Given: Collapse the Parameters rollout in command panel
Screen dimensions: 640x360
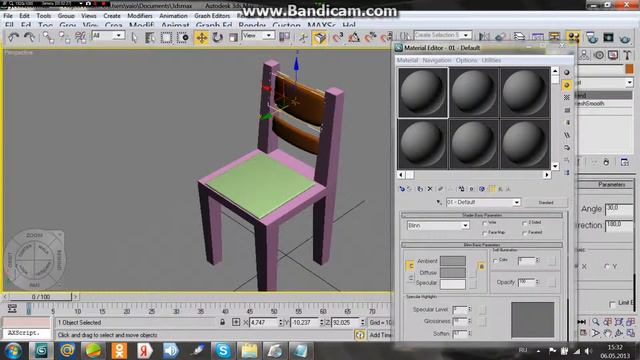Looking at the screenshot, I should click(606, 184).
